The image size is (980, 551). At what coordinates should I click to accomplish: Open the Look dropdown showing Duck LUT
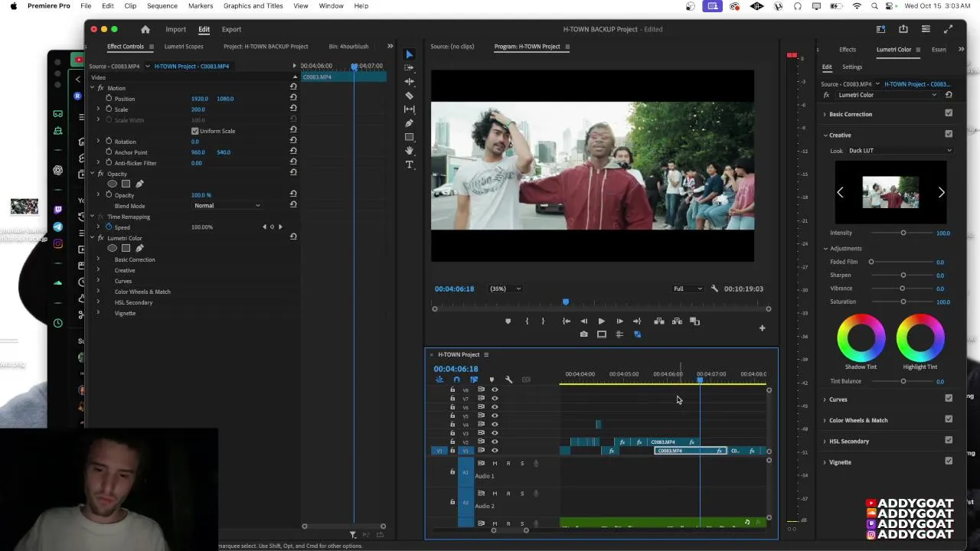[900, 151]
